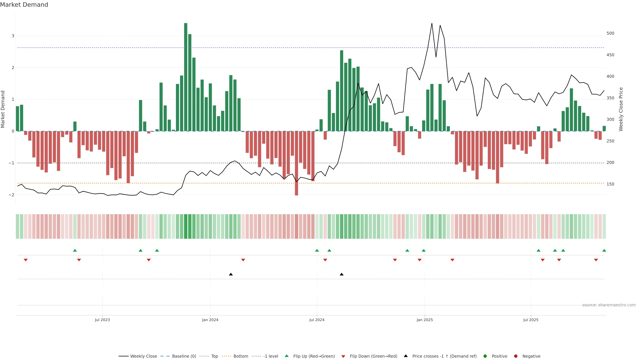
Task: Click darkest green heatmap strip cell
Action: [x=186, y=226]
